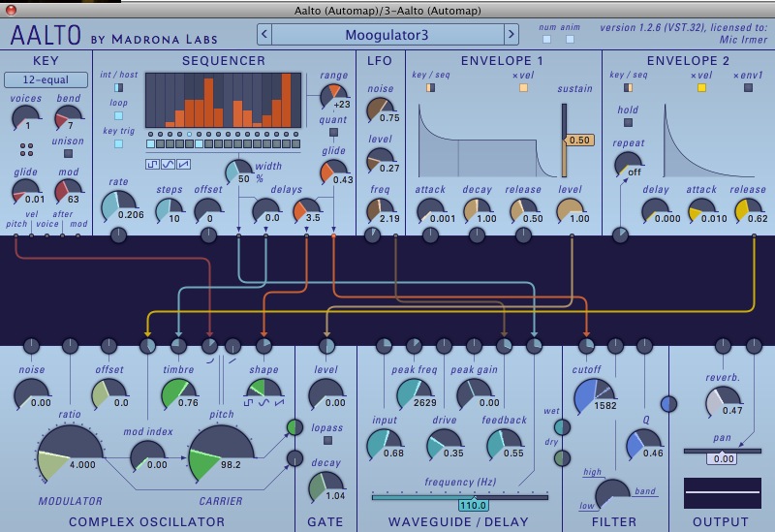Click the Envelope 2 release knob
The height and width of the screenshot is (532, 775).
tap(748, 211)
